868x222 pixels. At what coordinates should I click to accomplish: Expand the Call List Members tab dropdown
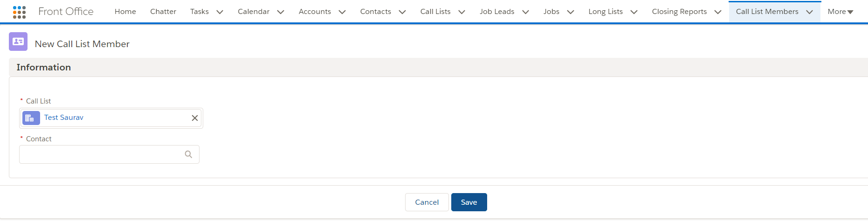point(810,12)
